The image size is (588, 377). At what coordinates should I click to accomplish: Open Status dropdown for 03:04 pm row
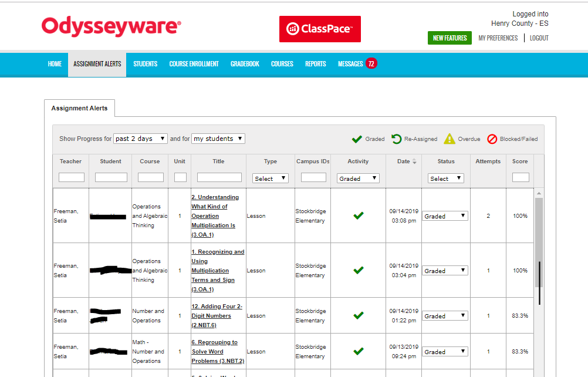point(445,271)
